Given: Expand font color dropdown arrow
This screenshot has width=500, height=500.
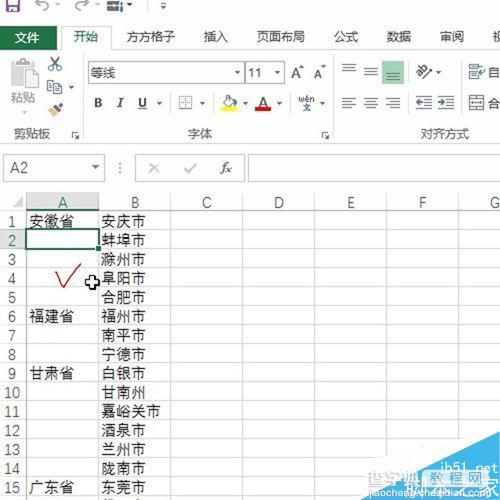Looking at the screenshot, I should coord(279,103).
